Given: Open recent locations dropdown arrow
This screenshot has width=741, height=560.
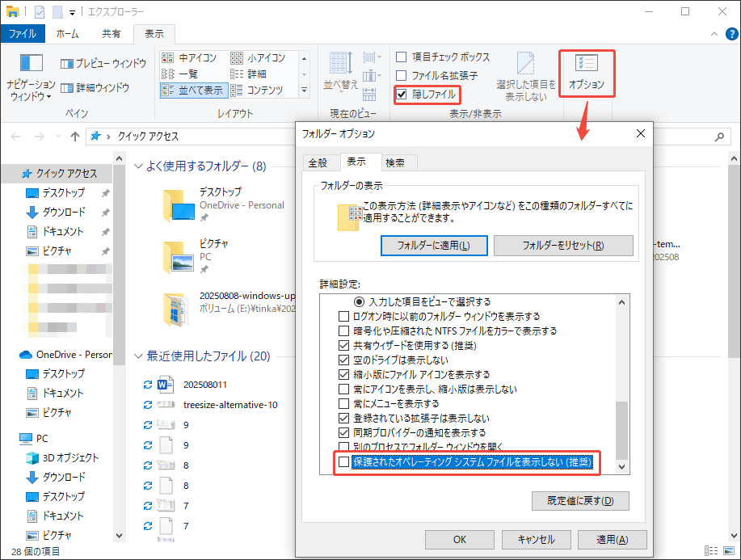Looking at the screenshot, I should point(59,137).
